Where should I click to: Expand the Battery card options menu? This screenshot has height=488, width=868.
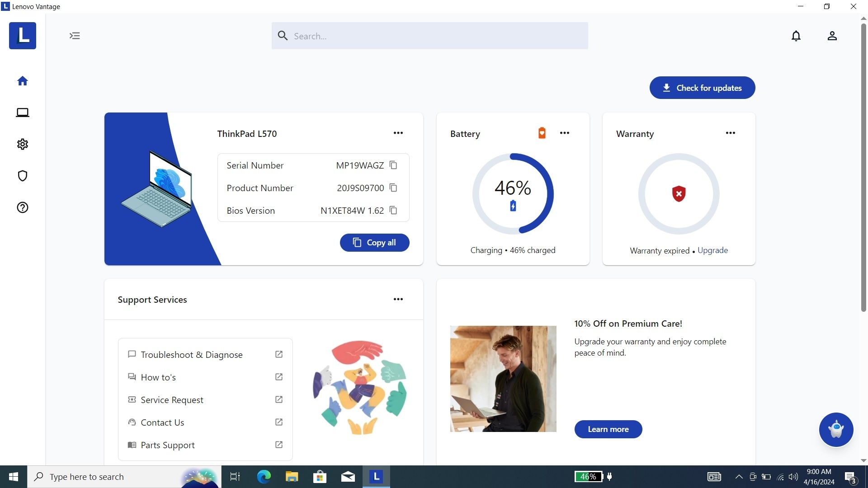pyautogui.click(x=565, y=133)
